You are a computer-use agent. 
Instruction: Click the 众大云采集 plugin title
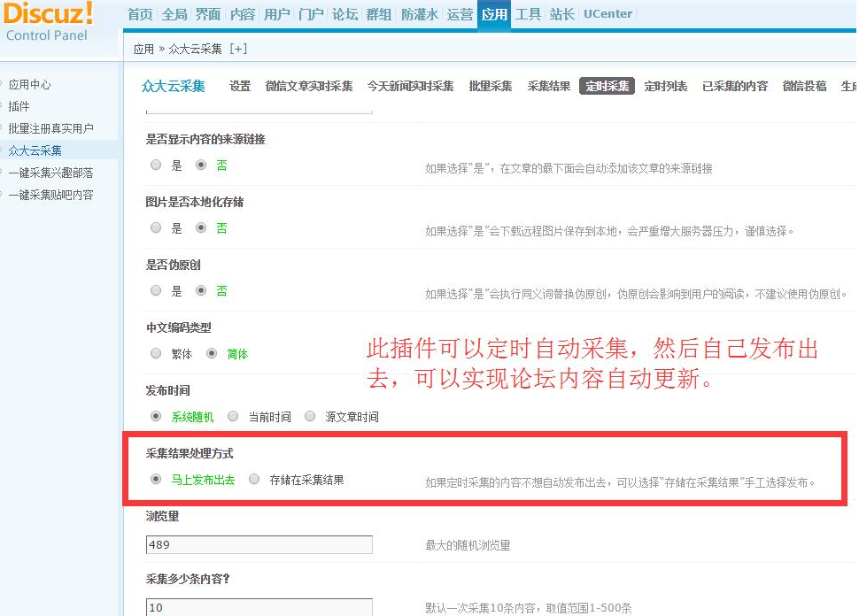tap(173, 86)
